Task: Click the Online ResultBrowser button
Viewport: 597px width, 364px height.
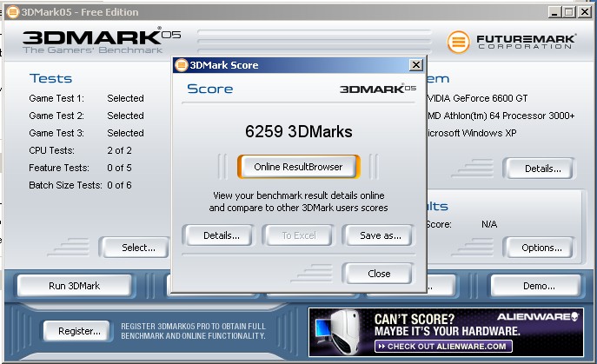Action: (x=299, y=167)
